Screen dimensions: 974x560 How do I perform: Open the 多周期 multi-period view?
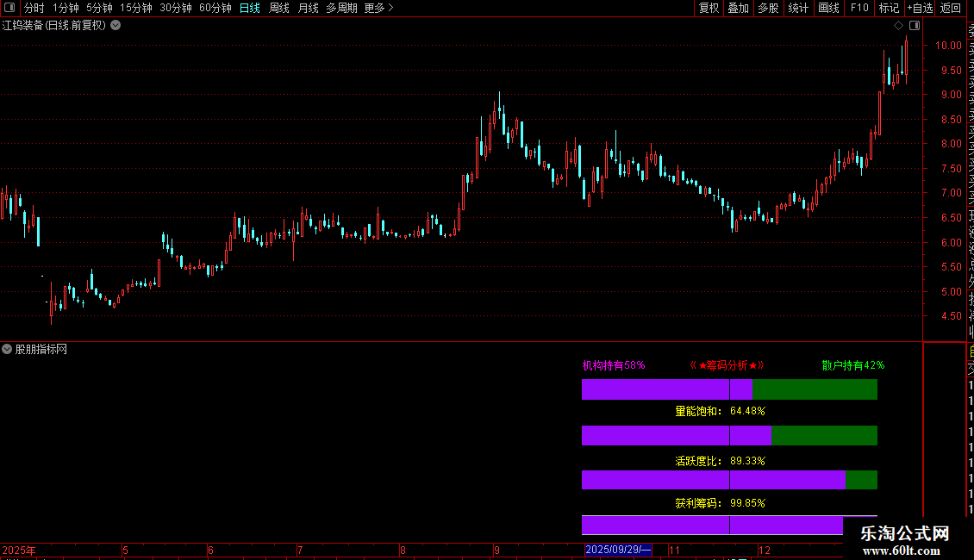[x=341, y=8]
